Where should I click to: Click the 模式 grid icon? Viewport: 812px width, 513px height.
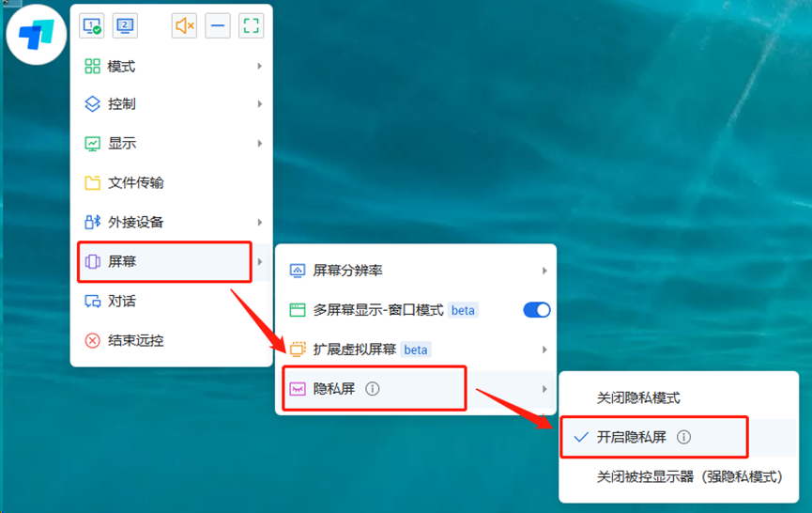pyautogui.click(x=92, y=67)
